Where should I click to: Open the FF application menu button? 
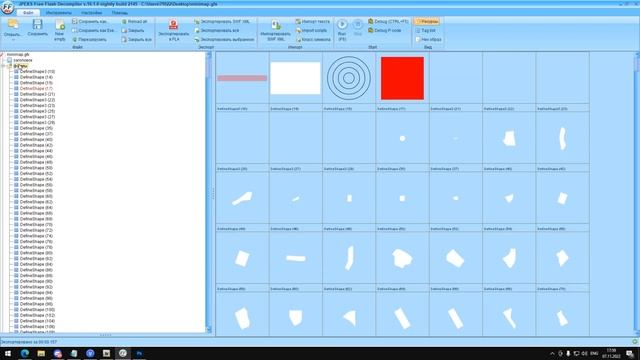pos(7,7)
